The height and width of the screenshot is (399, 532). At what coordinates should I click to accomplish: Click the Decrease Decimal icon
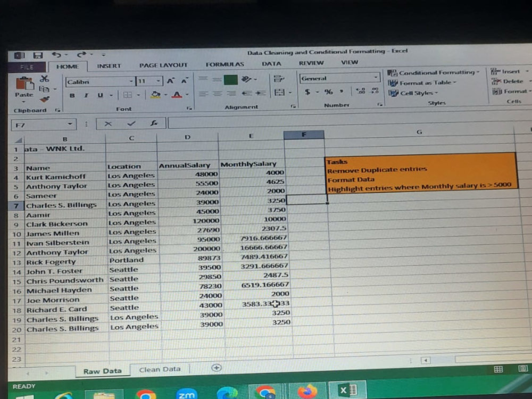(375, 90)
